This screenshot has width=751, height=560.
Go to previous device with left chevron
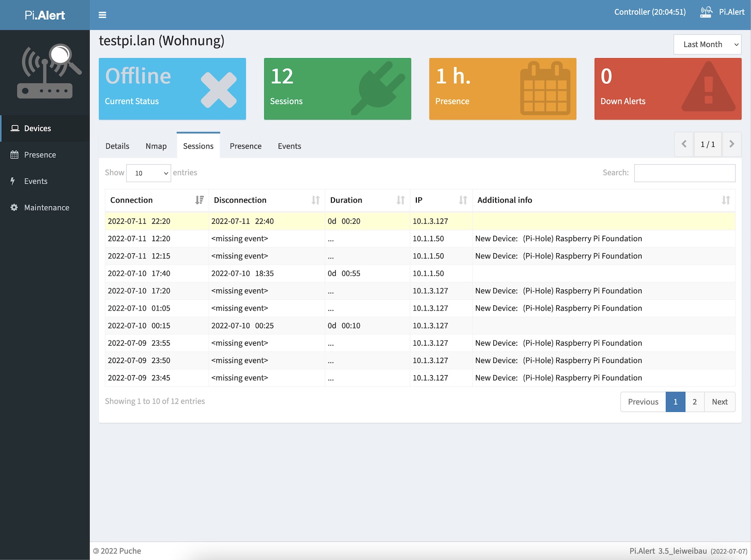[x=684, y=144]
